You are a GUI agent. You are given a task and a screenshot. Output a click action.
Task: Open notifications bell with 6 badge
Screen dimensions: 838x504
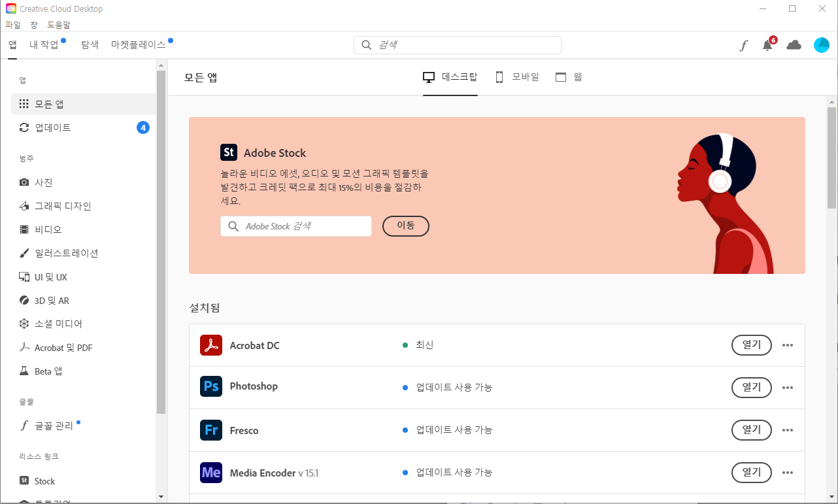click(768, 44)
